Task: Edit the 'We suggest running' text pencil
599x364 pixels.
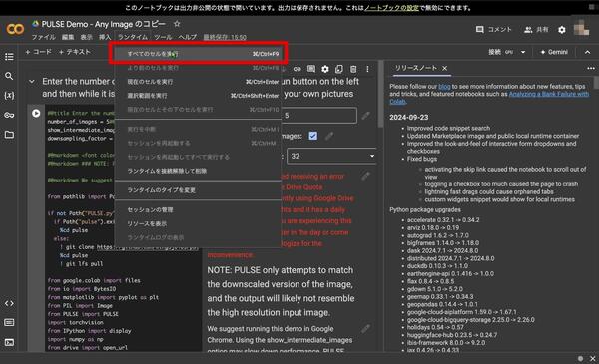Action: tap(366, 328)
